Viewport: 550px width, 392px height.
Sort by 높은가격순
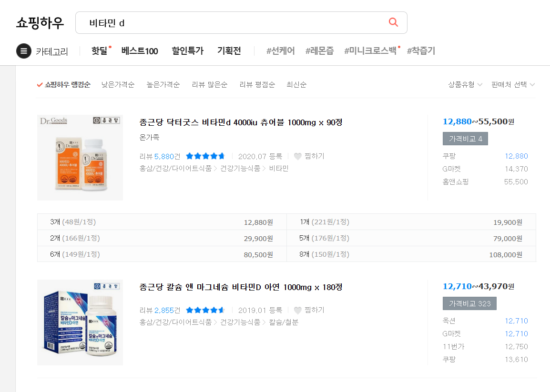(x=163, y=84)
